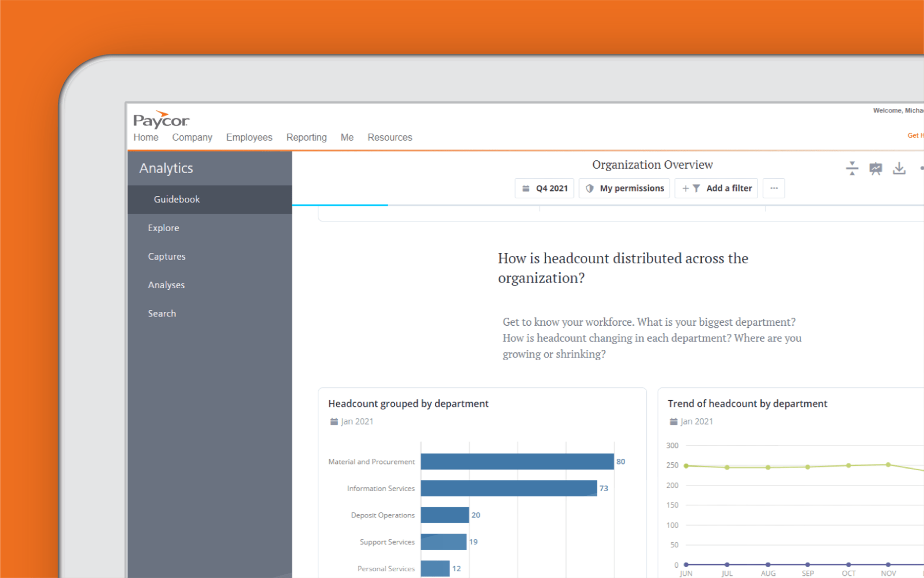Click the green data point above JUL
The image size is (924, 578).
click(727, 468)
